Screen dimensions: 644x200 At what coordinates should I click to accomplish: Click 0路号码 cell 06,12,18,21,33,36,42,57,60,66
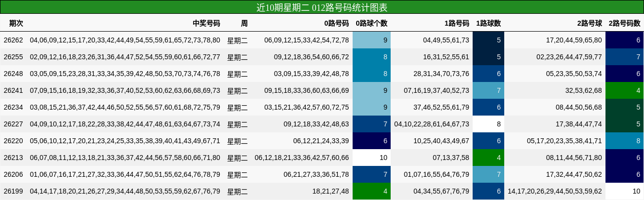302,158
